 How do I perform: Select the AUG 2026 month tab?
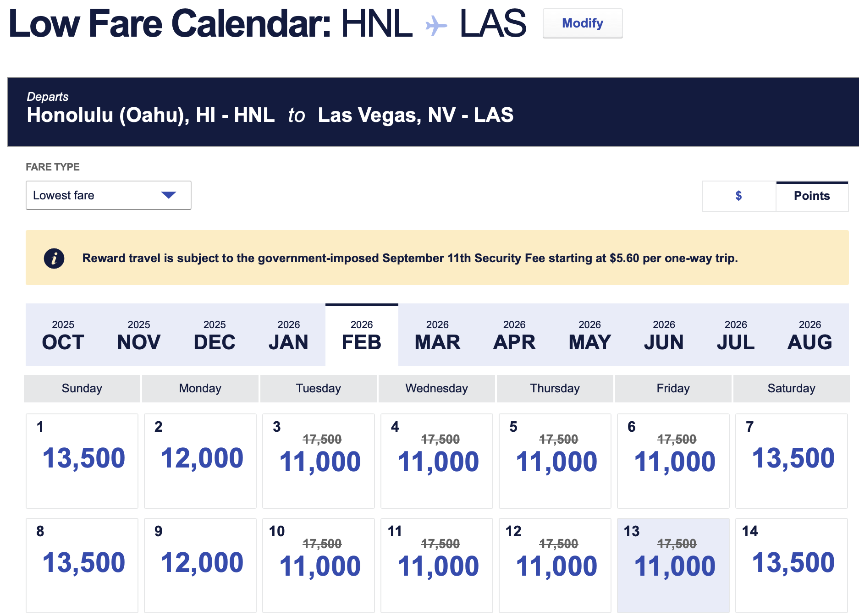click(810, 335)
